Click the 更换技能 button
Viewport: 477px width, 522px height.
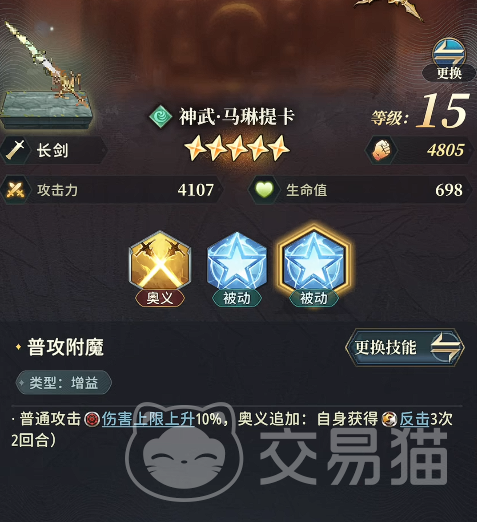[x=405, y=347]
